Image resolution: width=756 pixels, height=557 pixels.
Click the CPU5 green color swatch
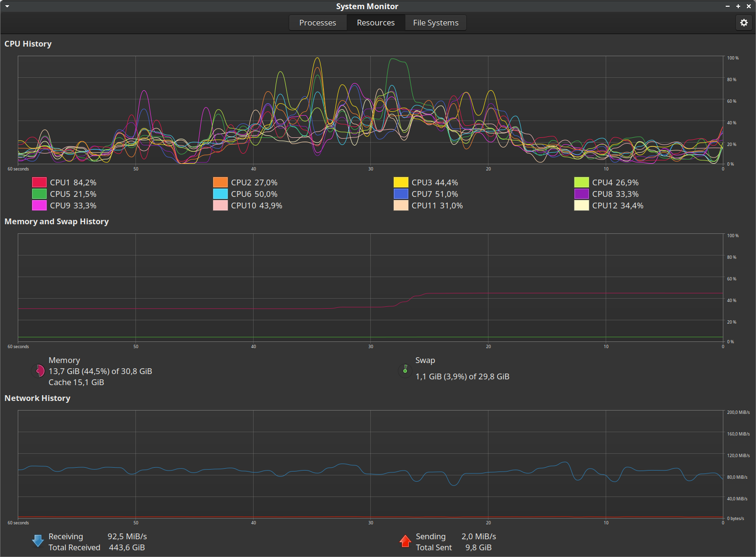click(x=39, y=194)
